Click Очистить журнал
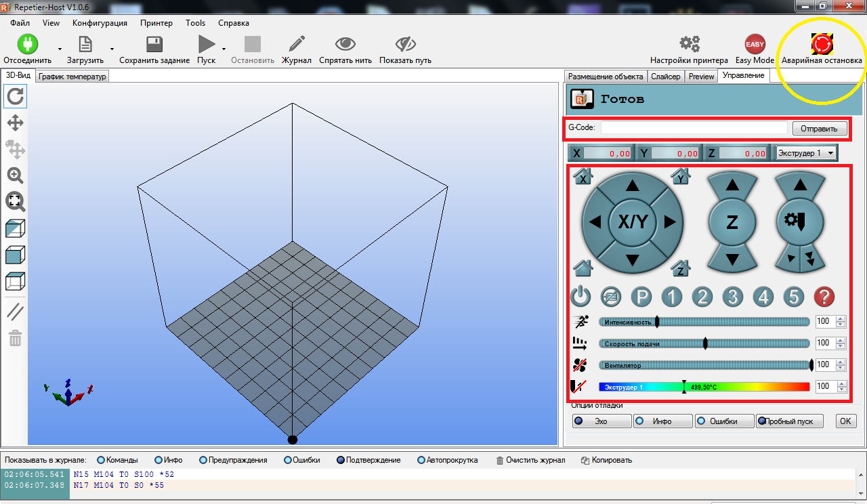The width and height of the screenshot is (867, 504). 530,460
